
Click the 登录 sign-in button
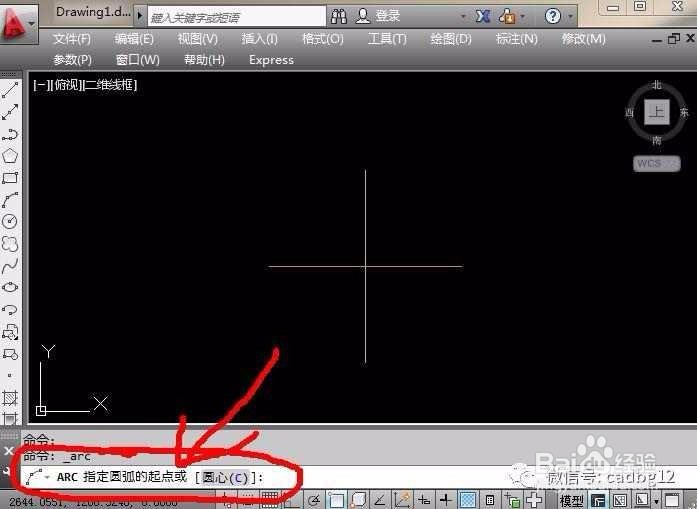click(388, 16)
